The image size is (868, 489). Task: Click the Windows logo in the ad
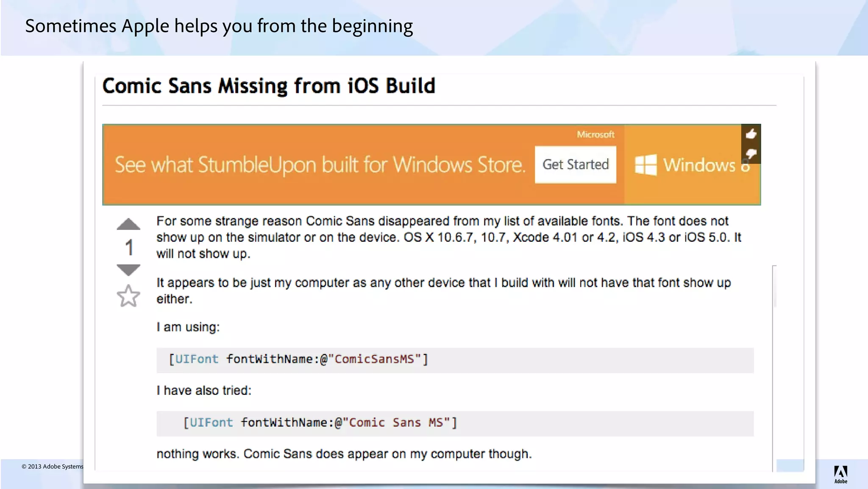(645, 165)
